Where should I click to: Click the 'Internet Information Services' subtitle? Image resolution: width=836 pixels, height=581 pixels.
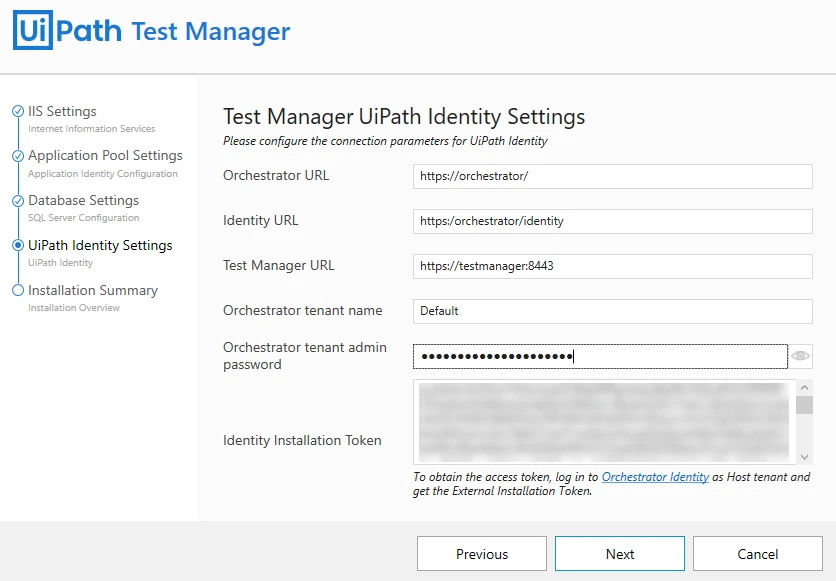click(x=92, y=128)
